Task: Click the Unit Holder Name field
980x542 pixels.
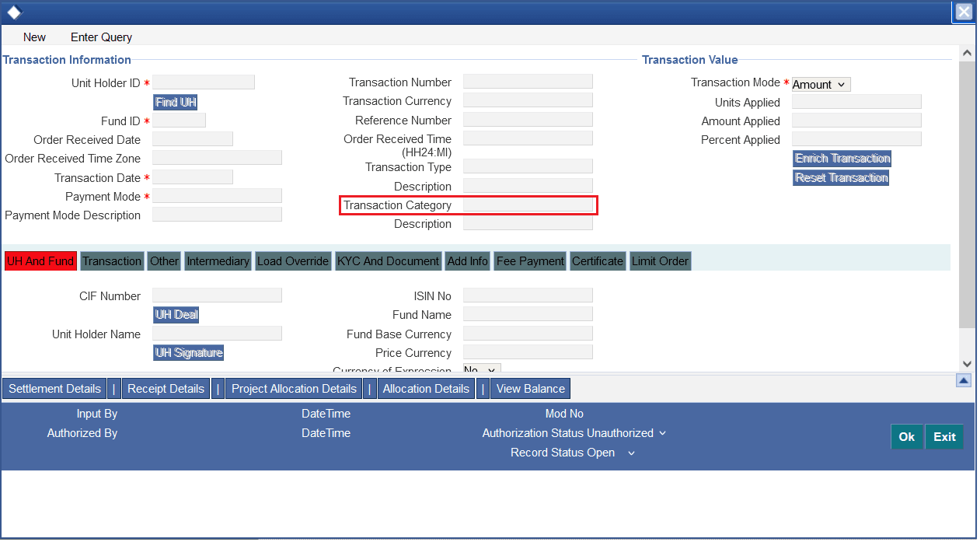Action: (x=217, y=334)
